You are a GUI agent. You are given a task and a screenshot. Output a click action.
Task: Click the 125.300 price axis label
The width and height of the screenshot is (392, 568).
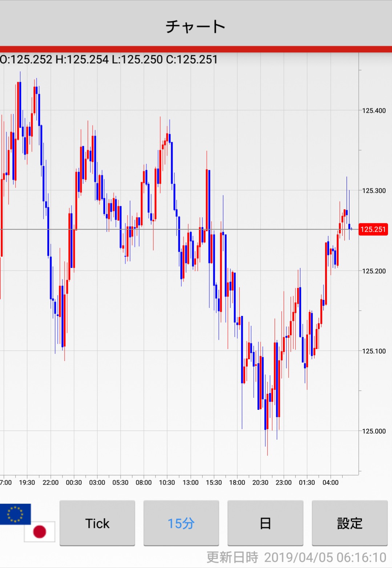(373, 191)
